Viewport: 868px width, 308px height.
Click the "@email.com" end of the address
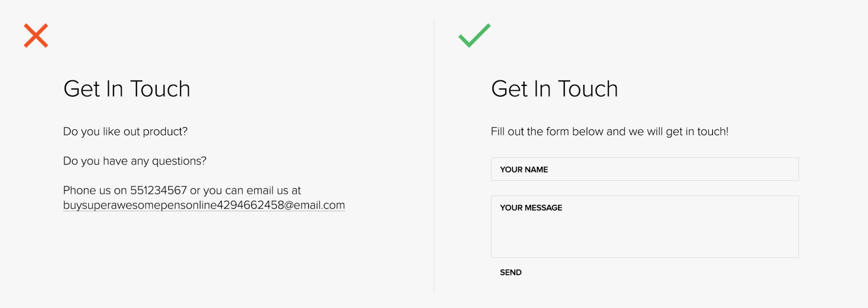[314, 205]
